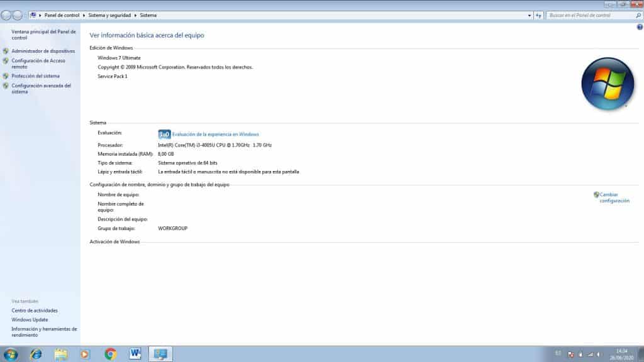Click the address bar refresh button
This screenshot has height=362, width=644.
538,16
